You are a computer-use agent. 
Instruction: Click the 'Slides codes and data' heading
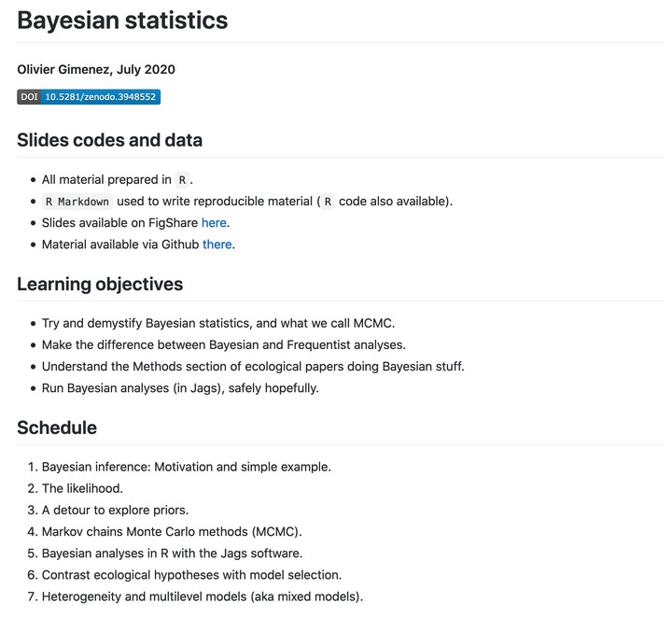tap(110, 140)
